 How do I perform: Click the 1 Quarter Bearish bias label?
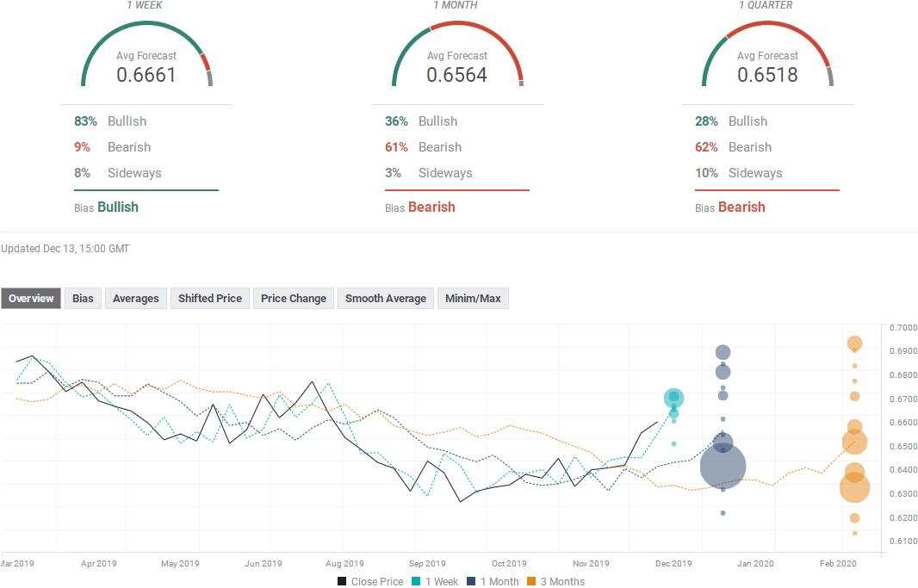coord(741,207)
